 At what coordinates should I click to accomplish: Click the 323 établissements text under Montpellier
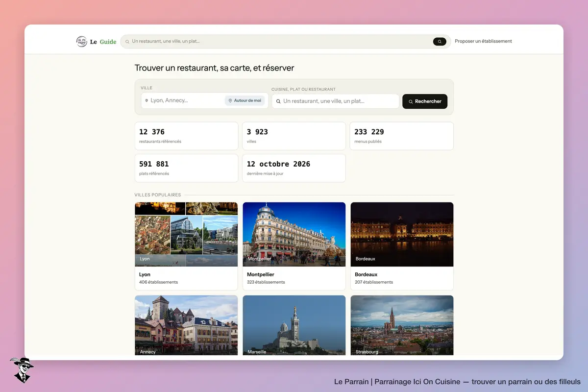coord(266,282)
